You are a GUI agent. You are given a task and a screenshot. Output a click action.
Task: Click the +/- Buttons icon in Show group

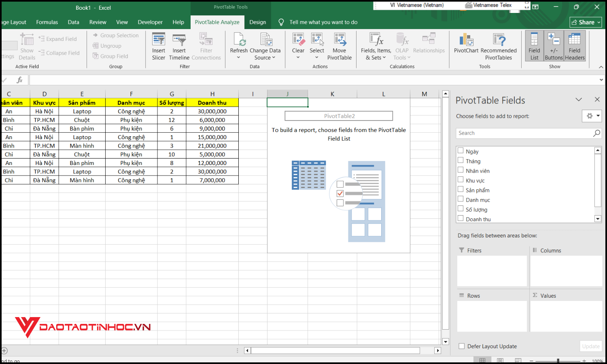pos(554,44)
